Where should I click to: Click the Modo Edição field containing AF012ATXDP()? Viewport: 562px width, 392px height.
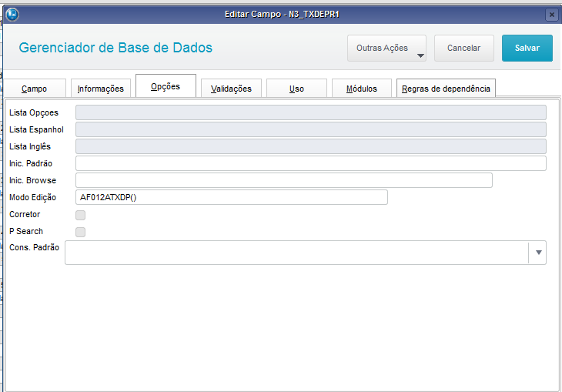tap(232, 197)
